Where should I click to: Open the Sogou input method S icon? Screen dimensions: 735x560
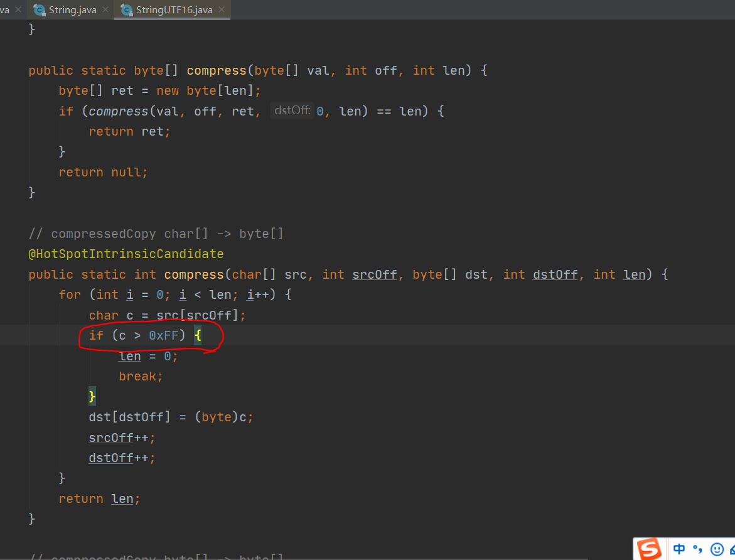point(649,549)
